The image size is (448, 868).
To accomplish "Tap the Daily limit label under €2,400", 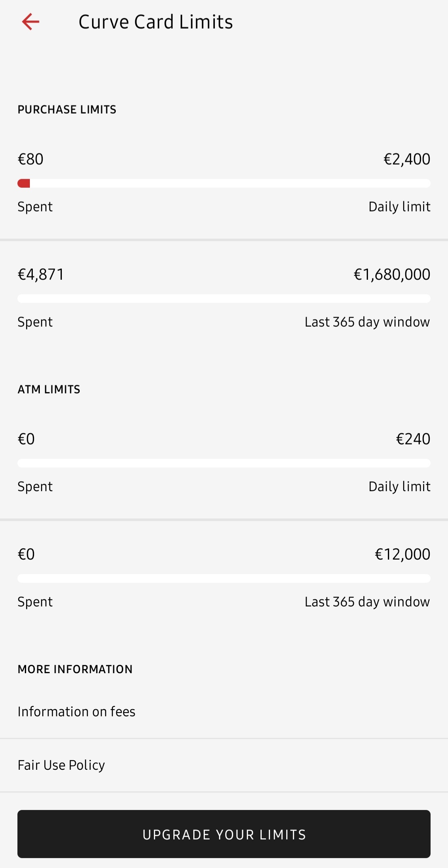I will [x=399, y=206].
